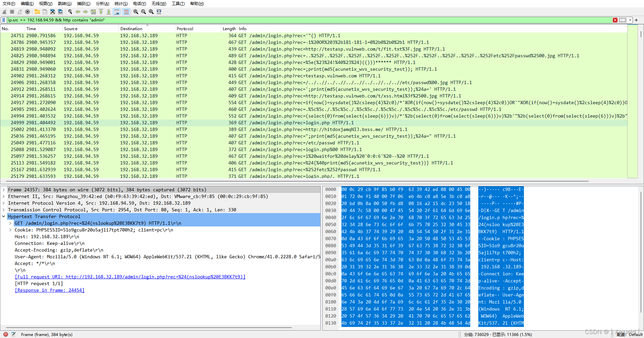Add a display filter button with plus
Image resolution: width=644 pixels, height=338 pixels.
[x=636, y=20]
